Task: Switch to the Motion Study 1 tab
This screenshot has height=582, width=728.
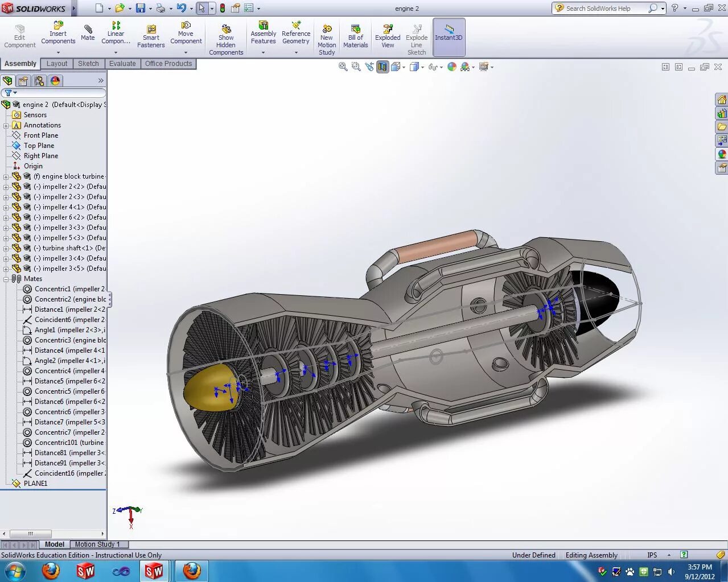Action: 98,544
